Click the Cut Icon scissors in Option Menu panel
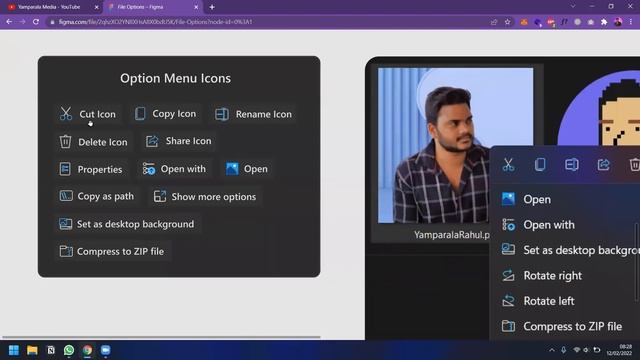 tap(66, 114)
